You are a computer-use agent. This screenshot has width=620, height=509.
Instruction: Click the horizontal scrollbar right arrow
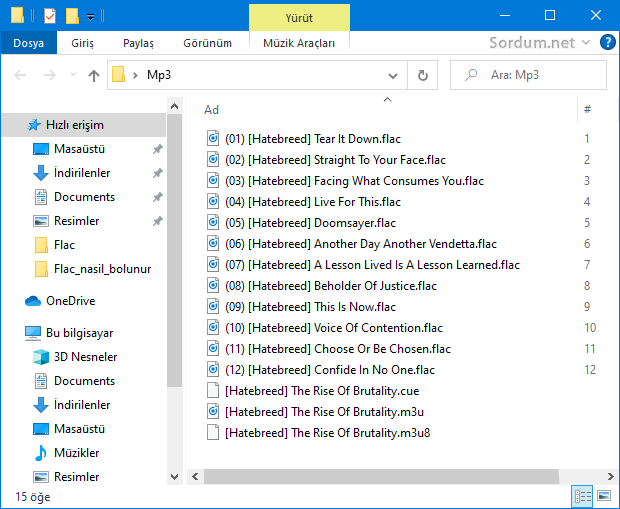[x=611, y=476]
